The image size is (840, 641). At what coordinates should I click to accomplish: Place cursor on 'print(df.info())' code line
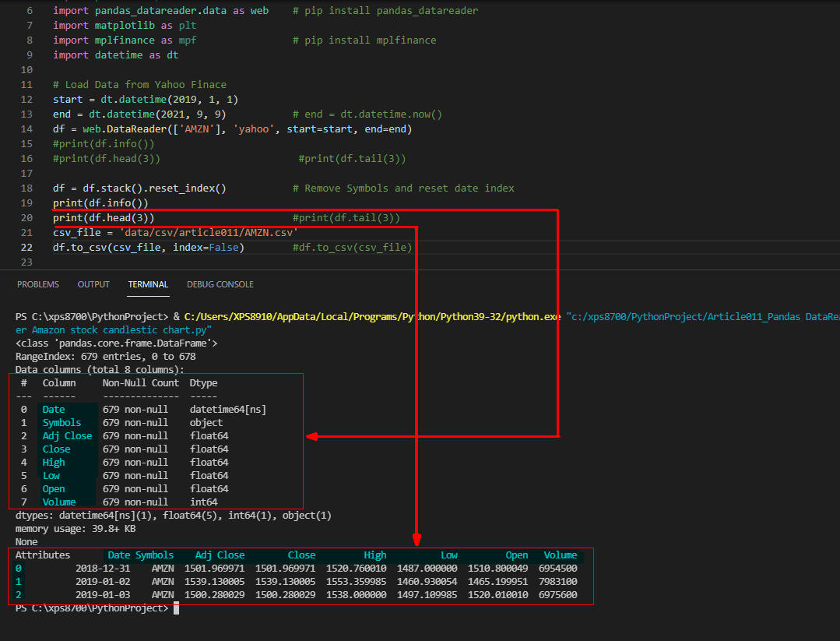coord(100,203)
